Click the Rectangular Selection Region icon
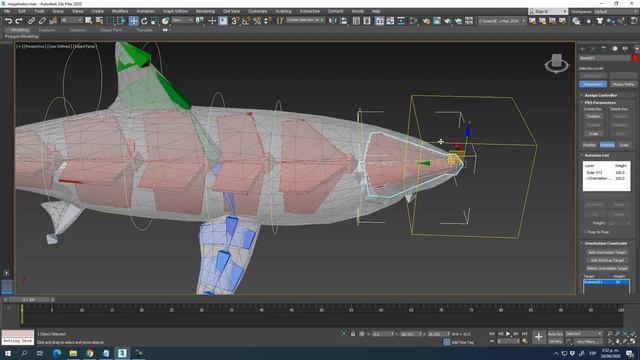The height and width of the screenshot is (360, 640). (x=111, y=21)
